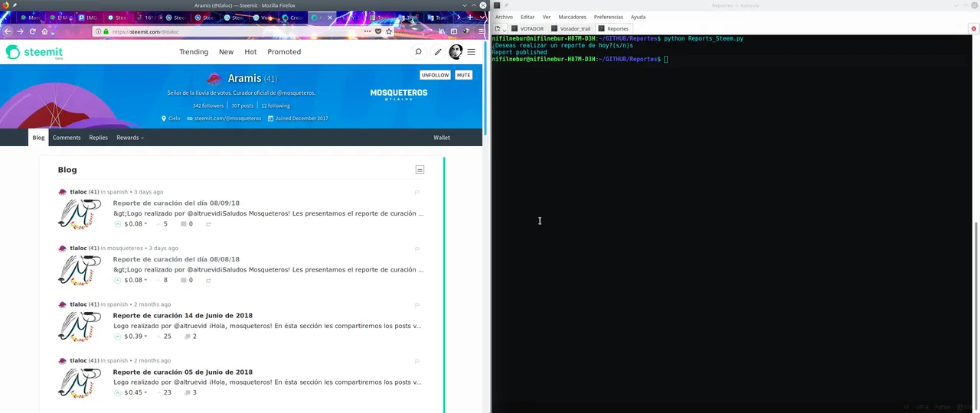Flag the 14 de Junio 2018 post
This screenshot has height=413, width=980.
417,304
